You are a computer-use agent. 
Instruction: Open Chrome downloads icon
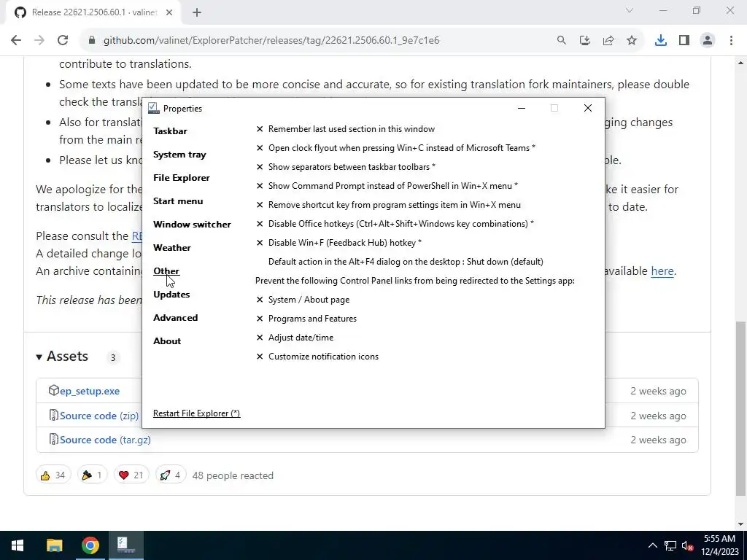tap(661, 41)
